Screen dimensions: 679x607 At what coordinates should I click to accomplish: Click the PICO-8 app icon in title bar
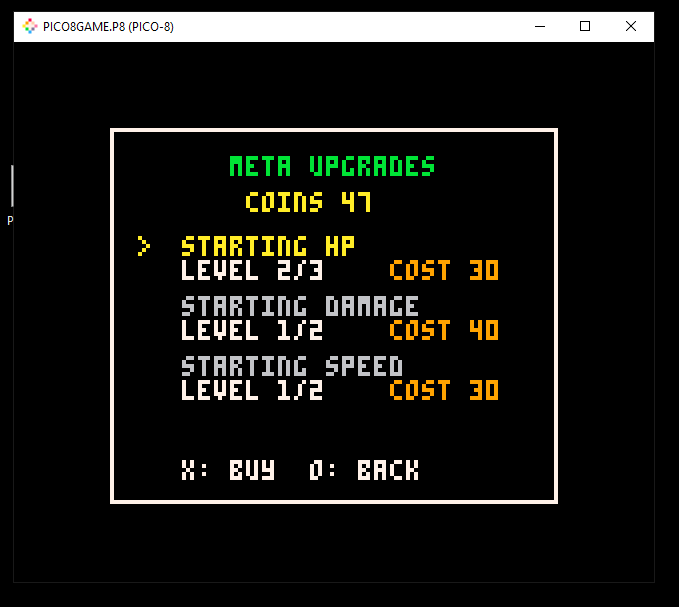[30, 26]
